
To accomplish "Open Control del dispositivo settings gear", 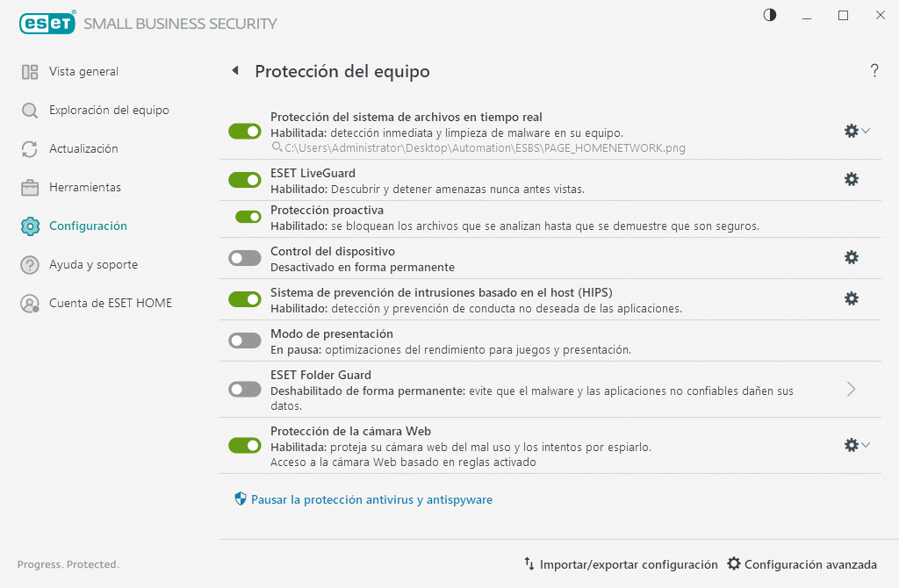I will (851, 257).
